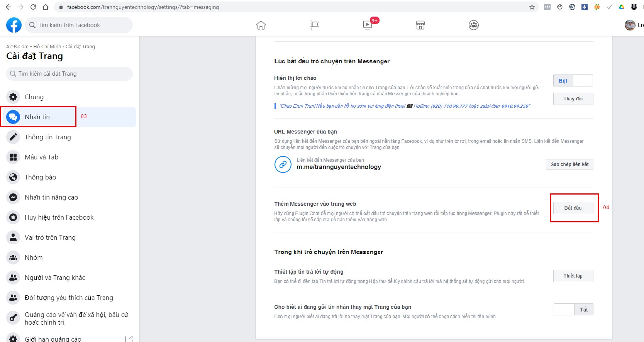Open the Marketplace icon

tap(420, 25)
